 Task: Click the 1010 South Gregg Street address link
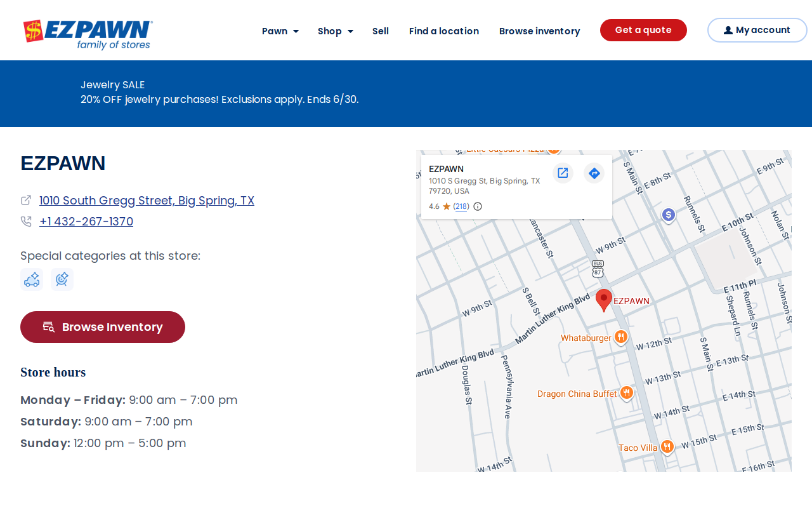click(x=147, y=201)
